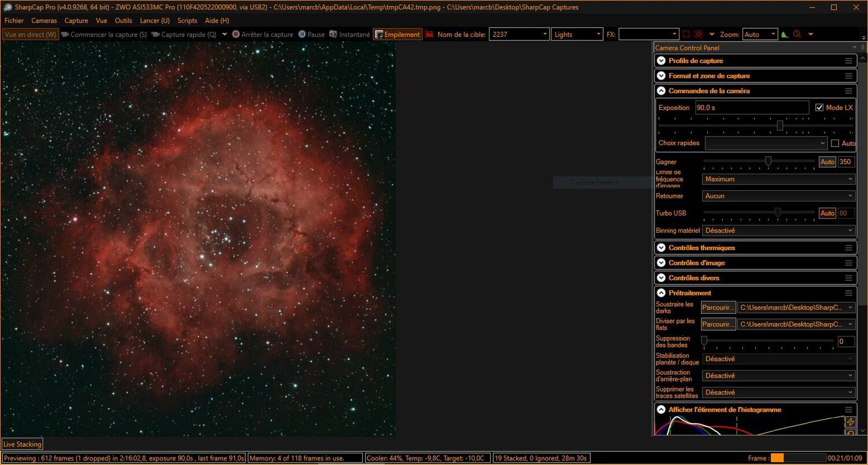Open the Vue menu
The height and width of the screenshot is (465, 868).
tap(102, 21)
